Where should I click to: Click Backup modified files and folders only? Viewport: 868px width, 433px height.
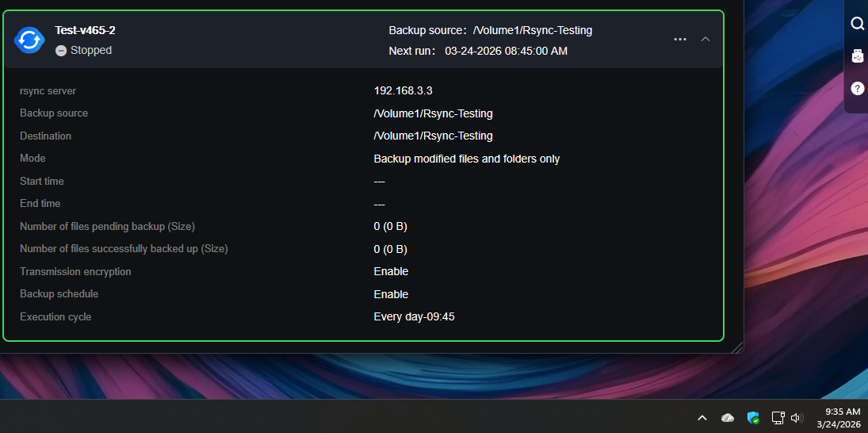tap(467, 159)
